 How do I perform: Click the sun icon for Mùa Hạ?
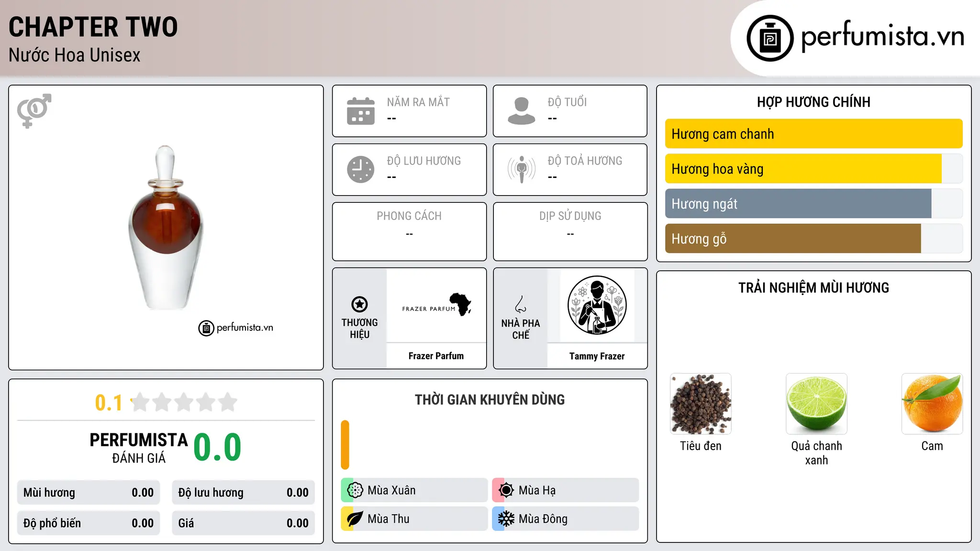pos(506,490)
